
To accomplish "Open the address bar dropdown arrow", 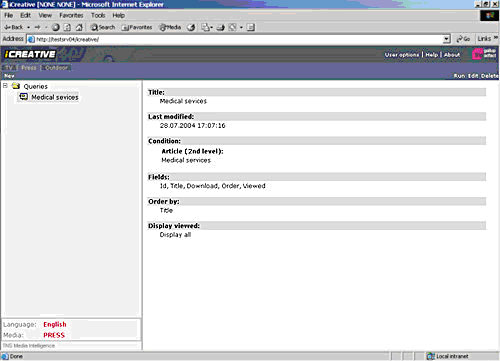I will [x=446, y=39].
